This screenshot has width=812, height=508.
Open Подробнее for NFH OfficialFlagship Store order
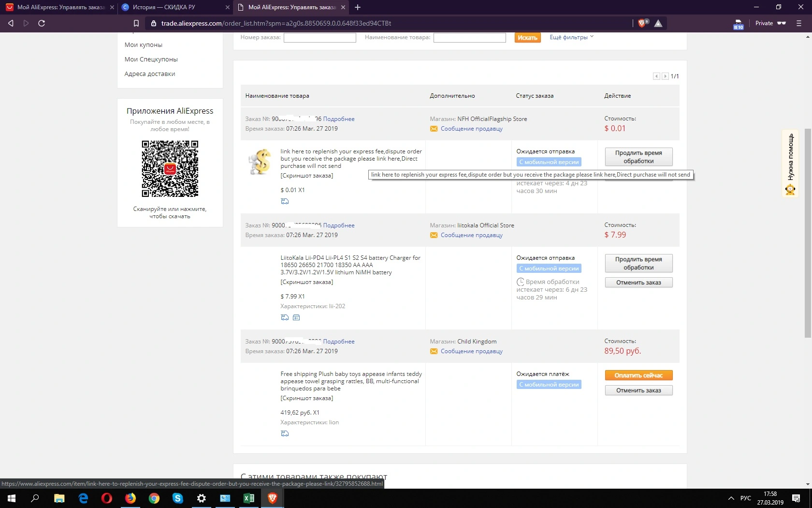339,119
